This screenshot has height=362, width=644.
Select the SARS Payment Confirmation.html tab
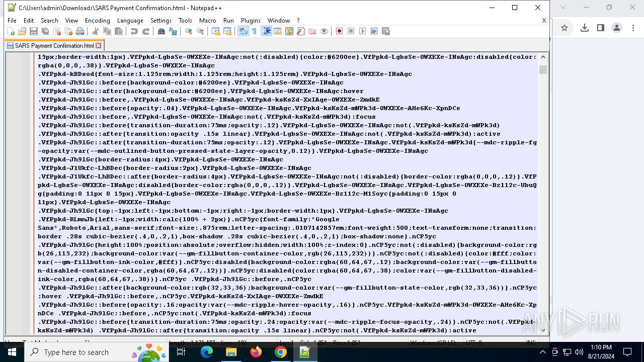pos(54,45)
